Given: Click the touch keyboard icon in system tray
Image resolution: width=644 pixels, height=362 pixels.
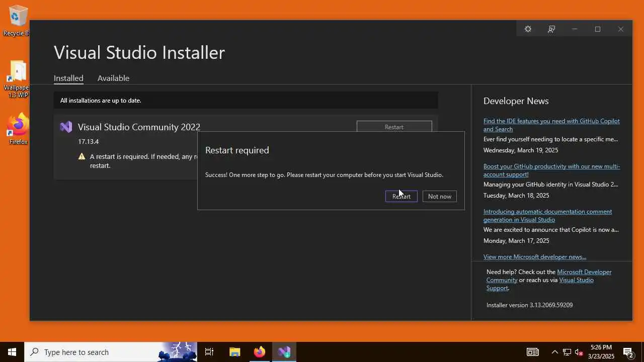Looking at the screenshot, I should point(532,352).
